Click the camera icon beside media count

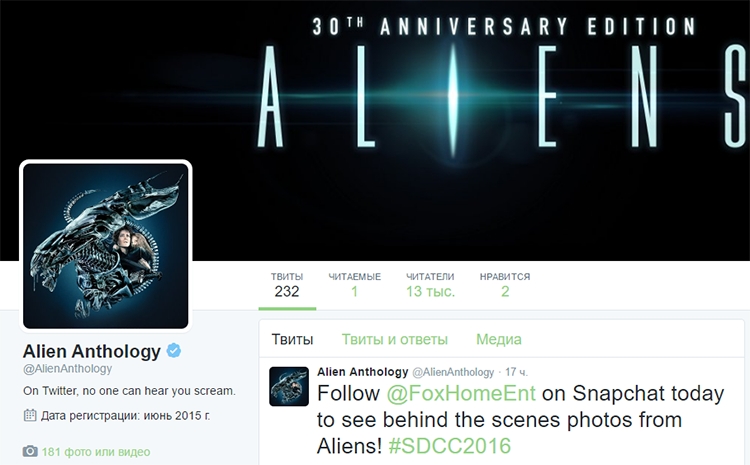[30, 451]
